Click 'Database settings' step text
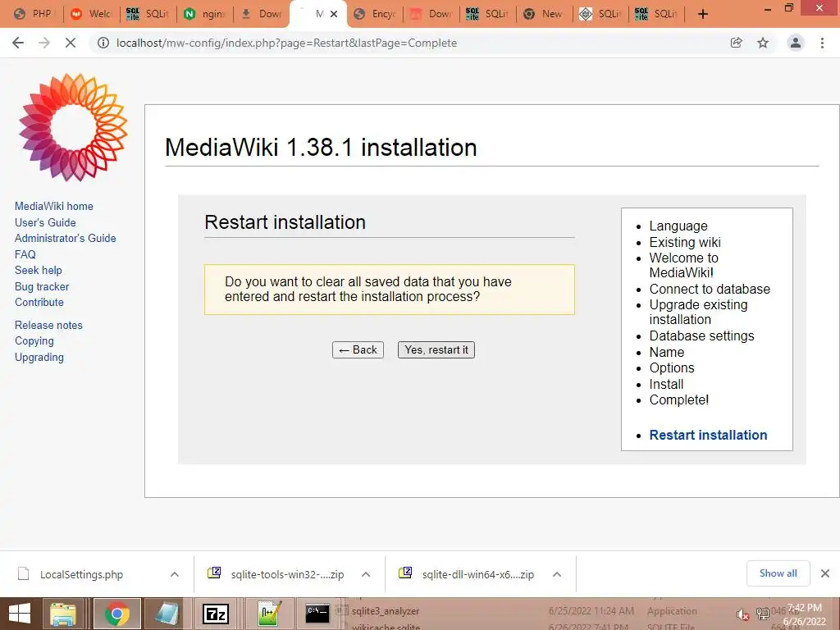The height and width of the screenshot is (630, 840). (x=701, y=336)
